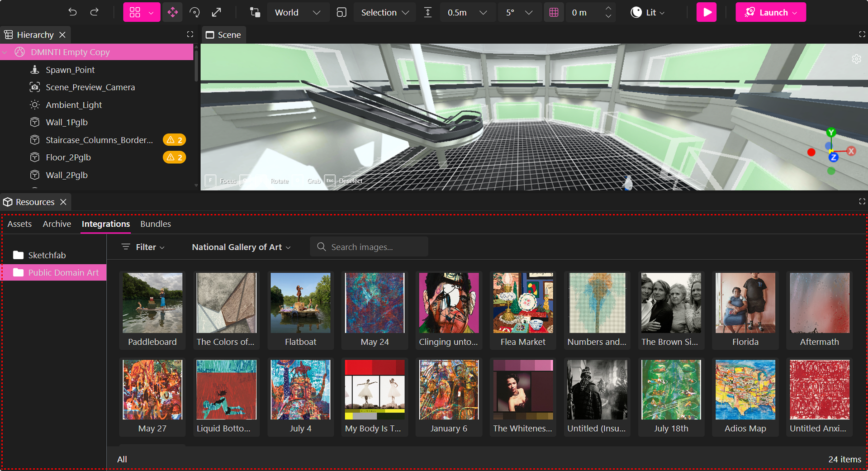Select the move/translate tool

[x=173, y=12]
